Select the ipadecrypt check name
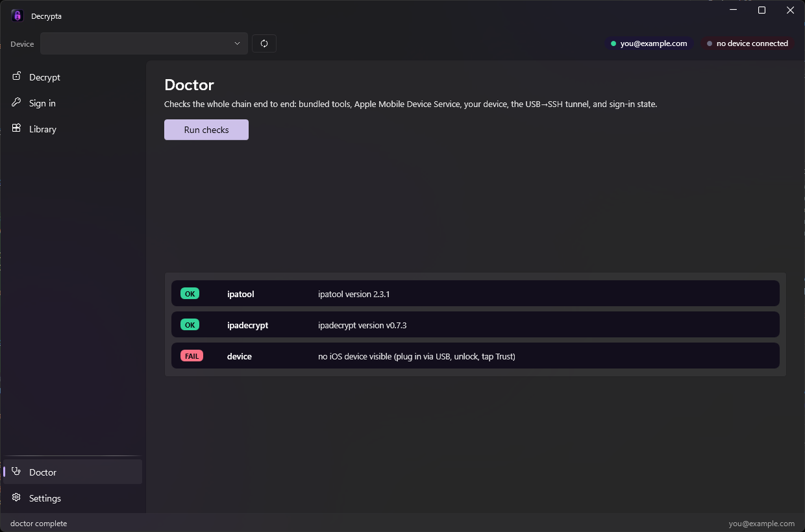This screenshot has width=805, height=532. [247, 325]
